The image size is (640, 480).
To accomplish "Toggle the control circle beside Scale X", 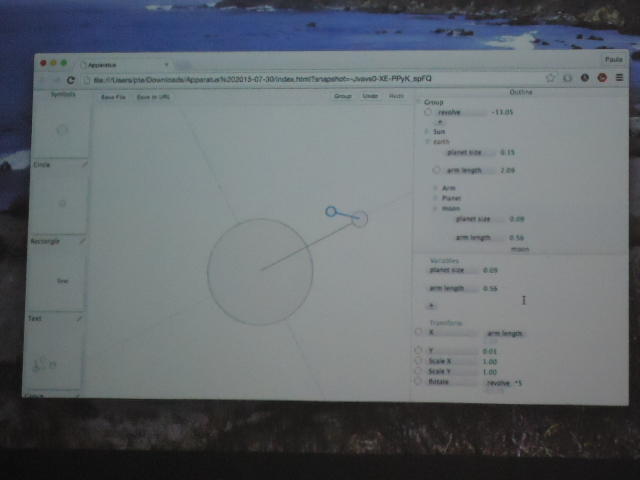I will (x=418, y=361).
